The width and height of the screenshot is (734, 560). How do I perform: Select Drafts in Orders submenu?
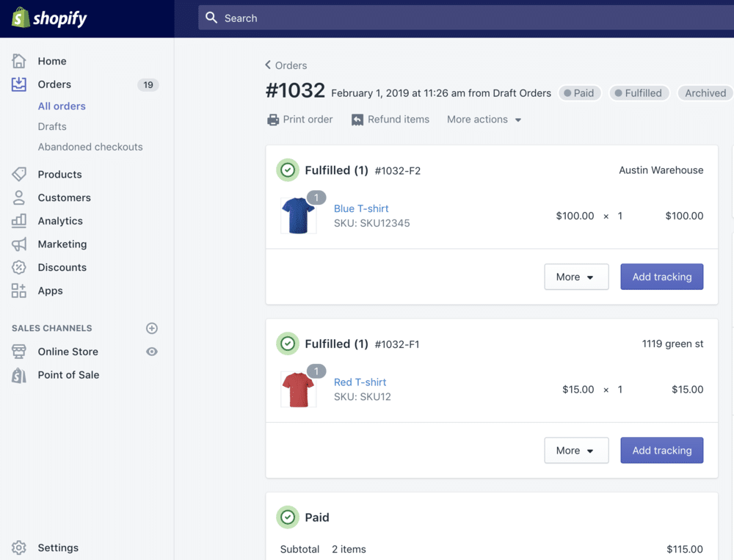pos(52,126)
